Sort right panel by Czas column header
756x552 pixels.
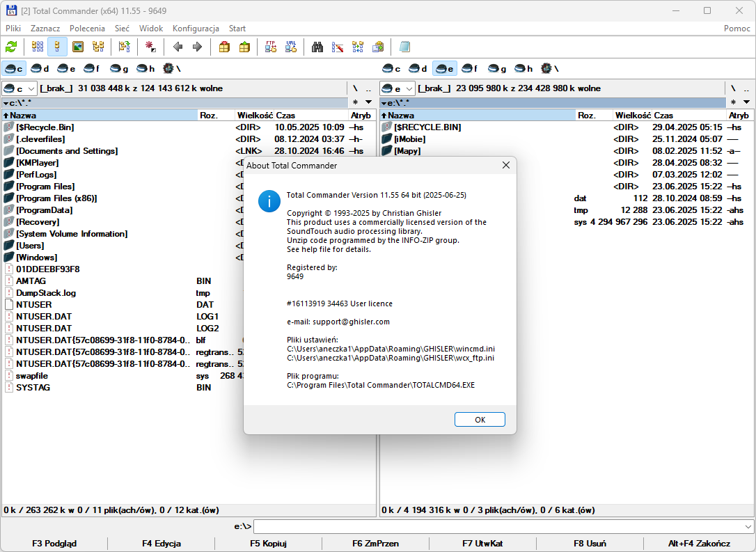click(x=689, y=116)
